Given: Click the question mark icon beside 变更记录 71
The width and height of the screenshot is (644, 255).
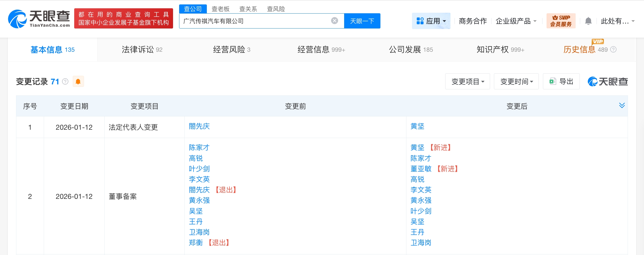Looking at the screenshot, I should click(65, 82).
